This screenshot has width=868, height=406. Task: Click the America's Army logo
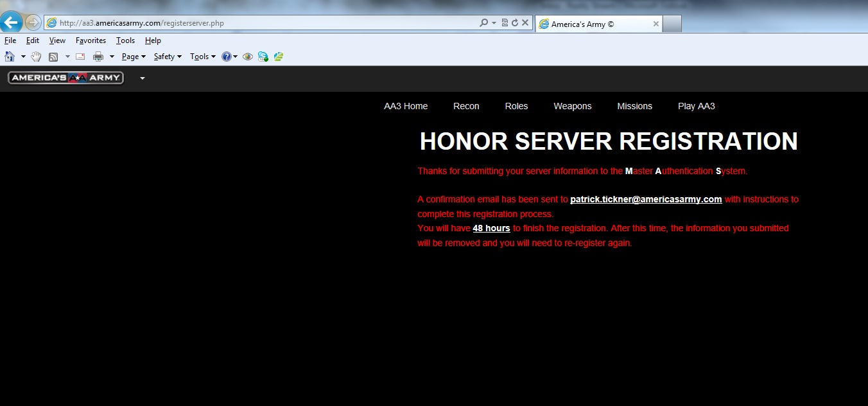(x=65, y=78)
